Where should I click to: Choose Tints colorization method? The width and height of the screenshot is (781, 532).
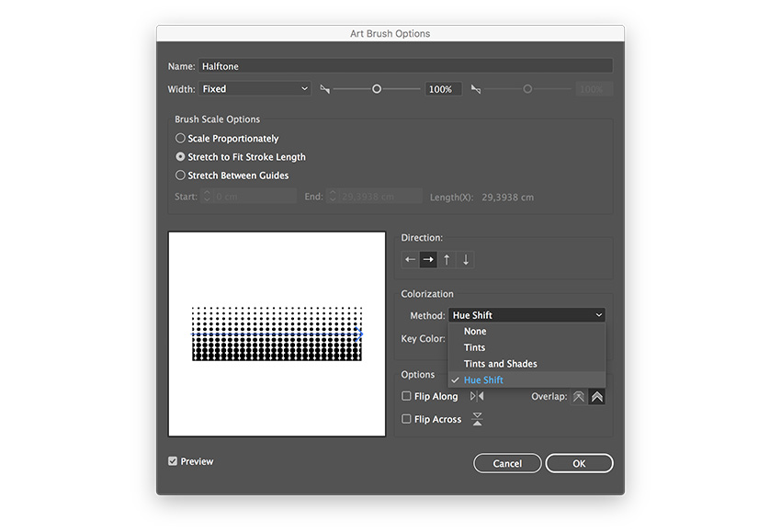527,347
